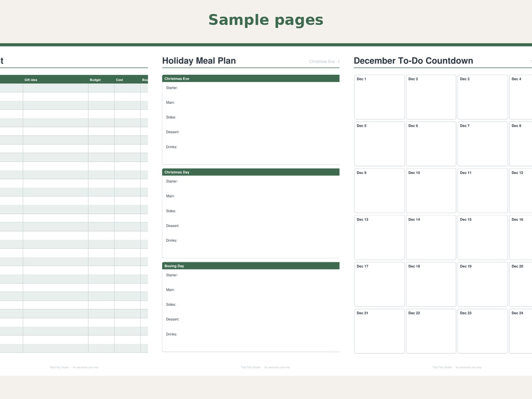This screenshot has height=399, width=532.
Task: Select the "Dec 3" day label
Action: (x=465, y=79)
